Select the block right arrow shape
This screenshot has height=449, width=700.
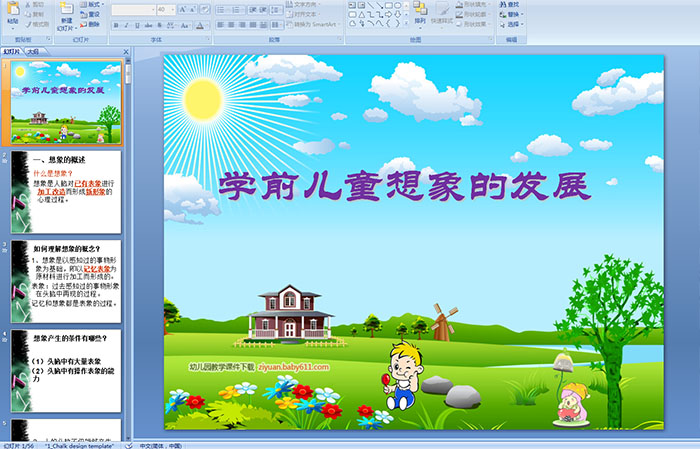pos(388,15)
